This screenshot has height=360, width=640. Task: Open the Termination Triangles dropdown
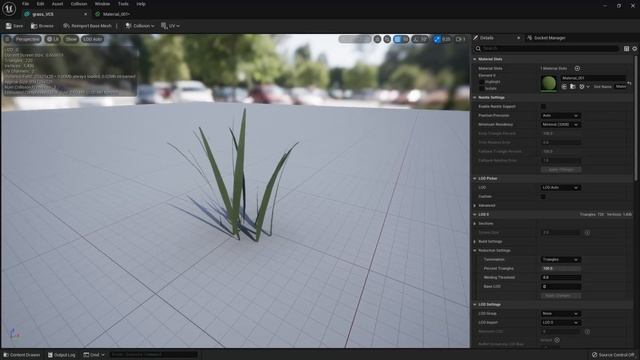click(560, 260)
